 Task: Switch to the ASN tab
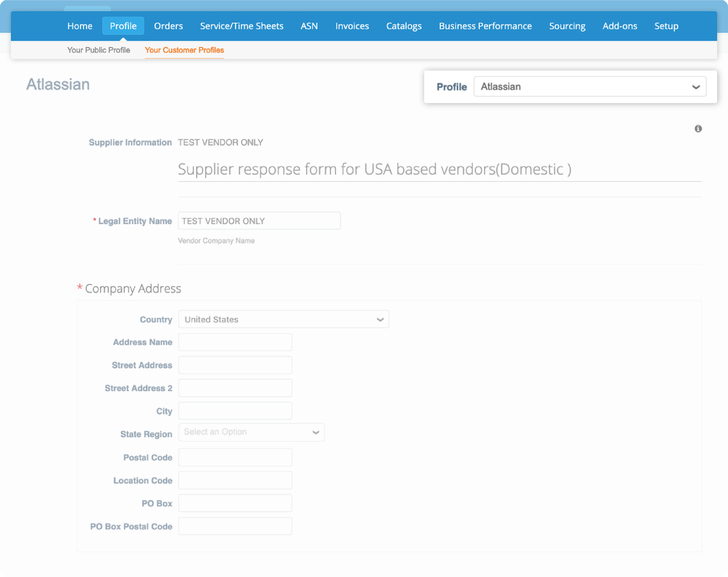[309, 26]
